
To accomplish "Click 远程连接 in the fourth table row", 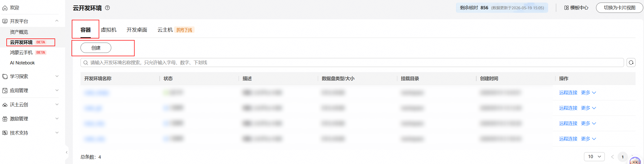I will coord(568,139).
